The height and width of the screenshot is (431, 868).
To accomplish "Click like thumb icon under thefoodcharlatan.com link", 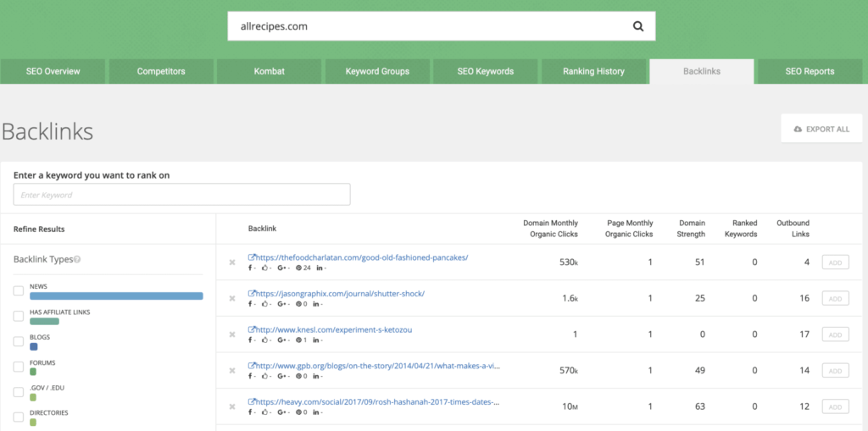I will (264, 268).
